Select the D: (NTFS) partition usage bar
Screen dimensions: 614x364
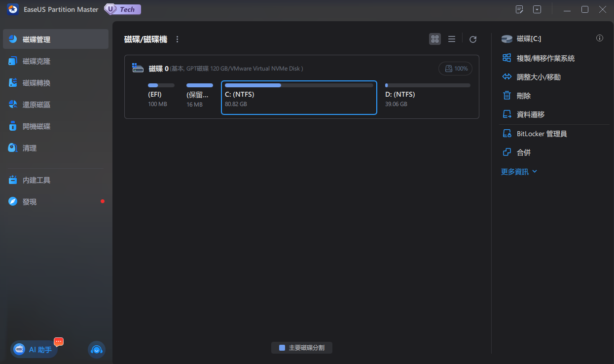click(428, 85)
